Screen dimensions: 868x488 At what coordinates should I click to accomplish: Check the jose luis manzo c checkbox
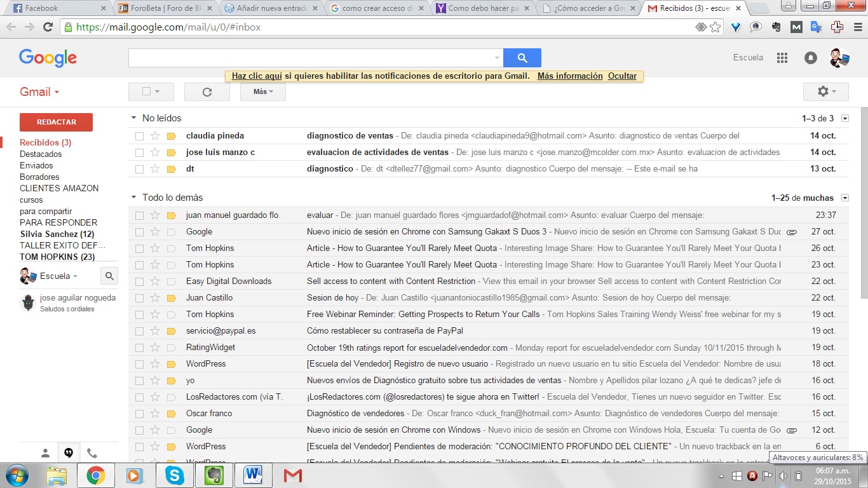coord(139,152)
